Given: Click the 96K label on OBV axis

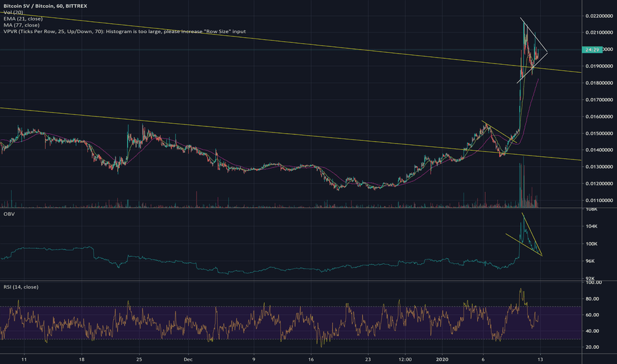Looking at the screenshot, I should click(x=591, y=261).
